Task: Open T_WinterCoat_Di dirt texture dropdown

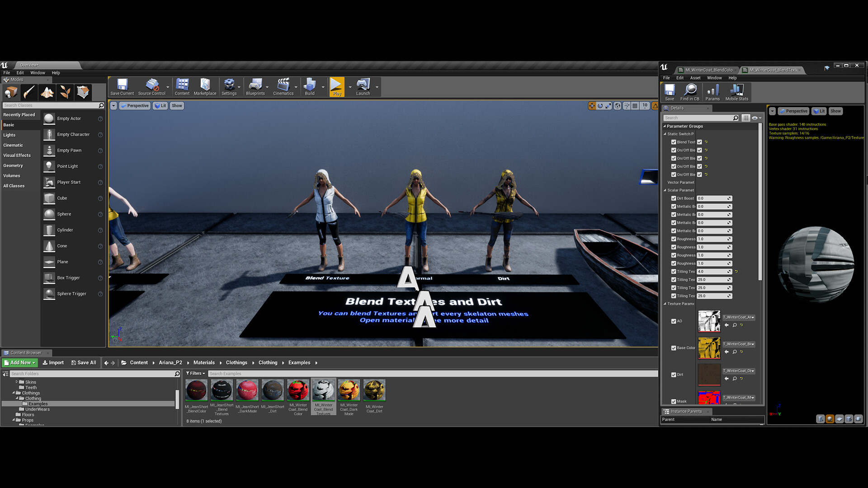Action: (739, 371)
